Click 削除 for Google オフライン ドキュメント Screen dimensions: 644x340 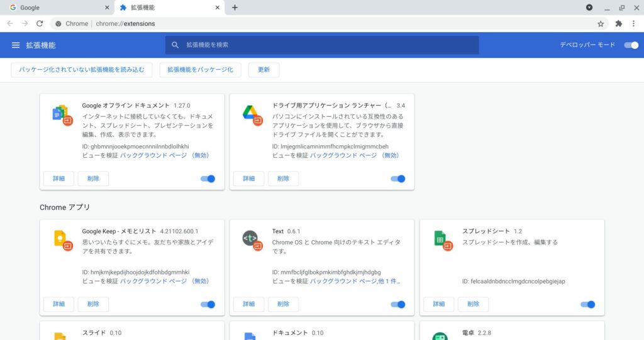coord(93,178)
